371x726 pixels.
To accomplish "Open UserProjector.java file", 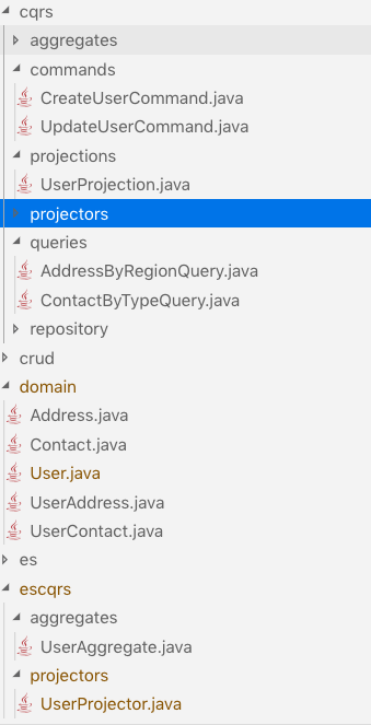I will (x=111, y=704).
